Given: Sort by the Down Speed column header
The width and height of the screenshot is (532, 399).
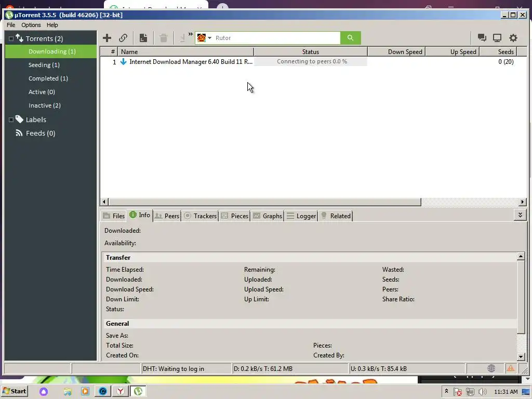Looking at the screenshot, I should coord(396,51).
